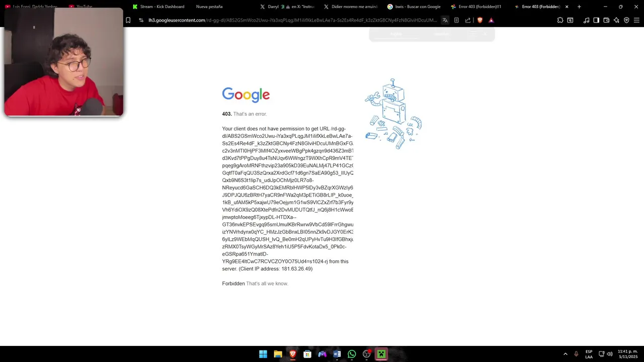Close the active Error 403 tab
Viewport: 644px width, 362px height.
coord(567,7)
